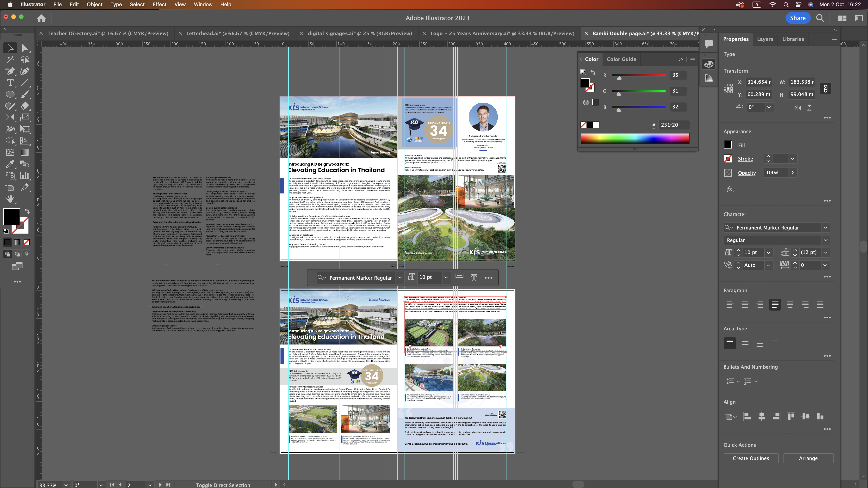Set paragraph alignment to Align left

tap(730, 305)
